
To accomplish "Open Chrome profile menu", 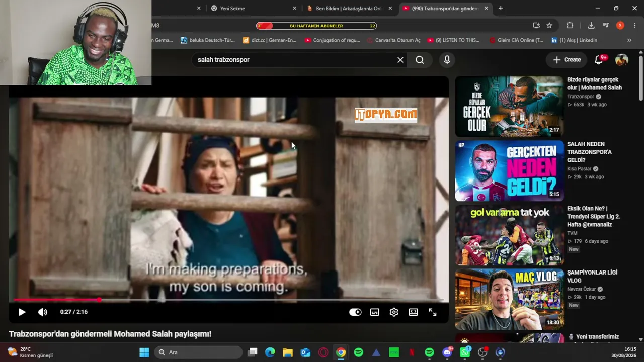I will (x=620, y=25).
